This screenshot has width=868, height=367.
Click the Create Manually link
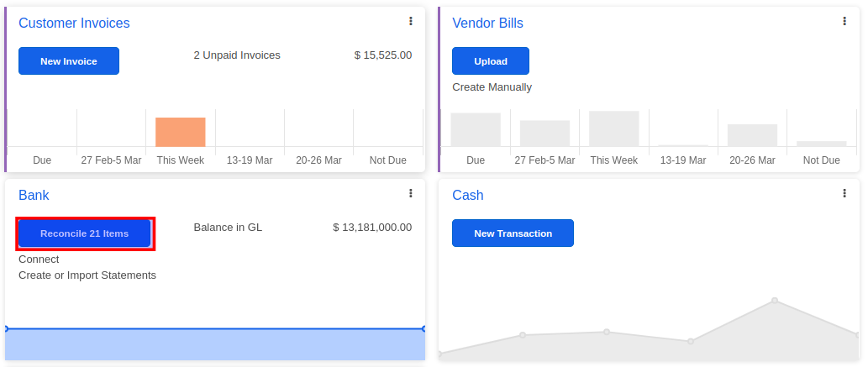[x=492, y=87]
